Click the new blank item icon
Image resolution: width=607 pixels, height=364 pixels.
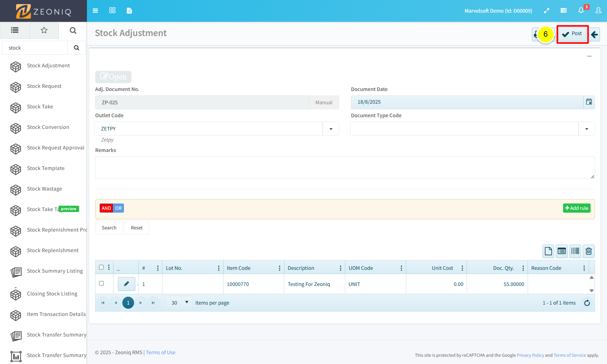click(549, 251)
